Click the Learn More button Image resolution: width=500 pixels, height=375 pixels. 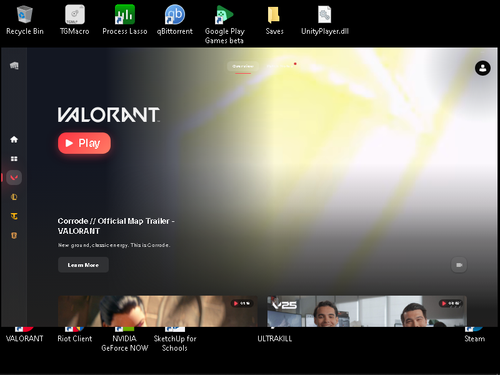pos(83,265)
